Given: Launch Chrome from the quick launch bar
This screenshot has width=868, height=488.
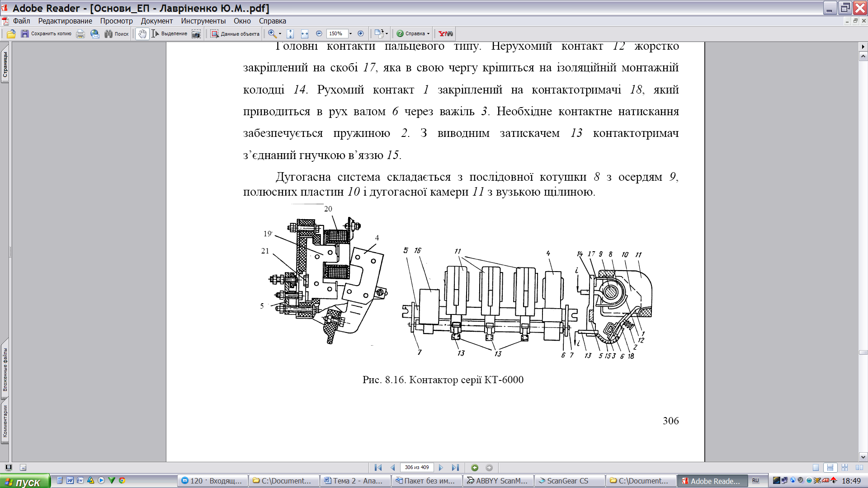Looking at the screenshot, I should pos(122,481).
